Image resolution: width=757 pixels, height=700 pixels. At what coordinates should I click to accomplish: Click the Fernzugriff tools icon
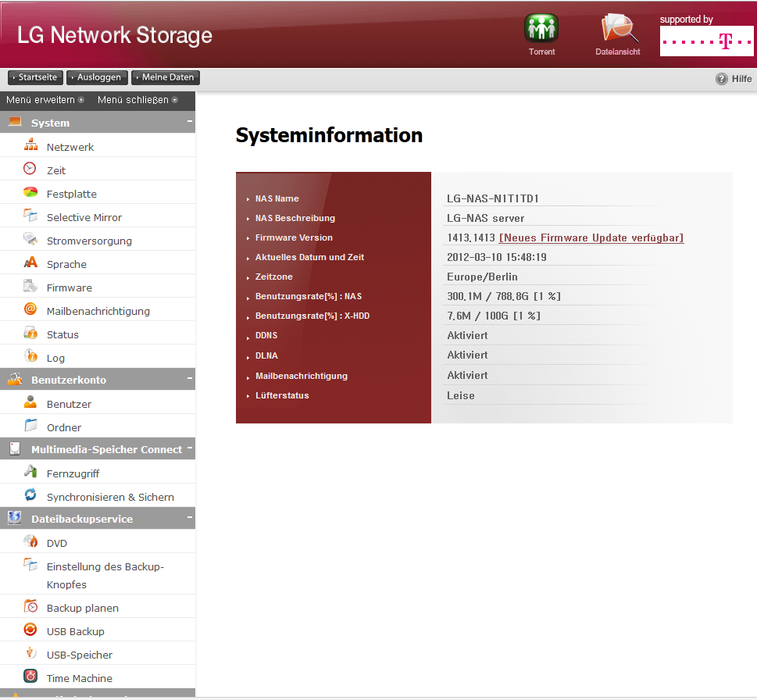click(30, 473)
